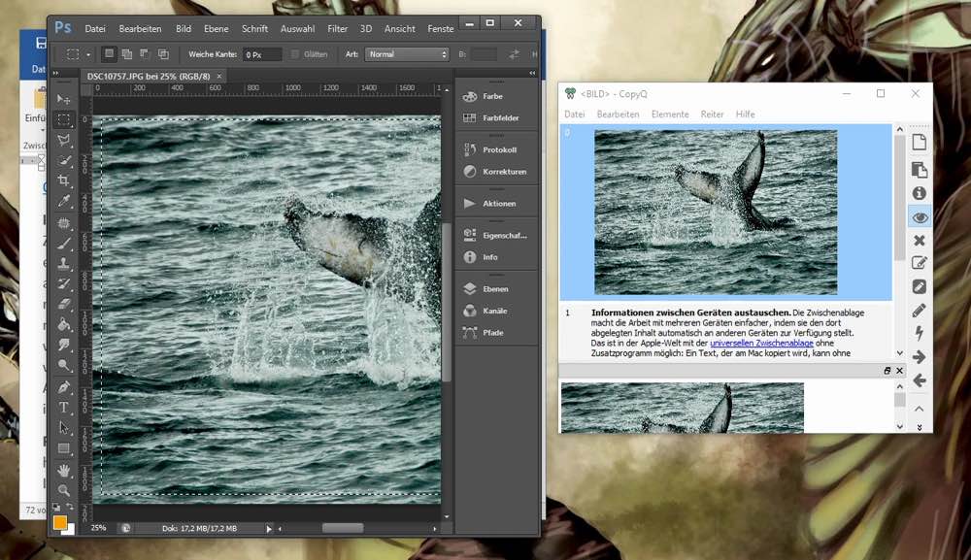Select the Hand tool
The height and width of the screenshot is (560, 971).
(64, 471)
